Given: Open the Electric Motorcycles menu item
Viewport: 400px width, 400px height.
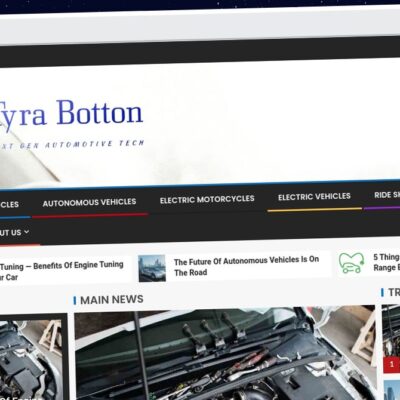Looking at the screenshot, I should tap(207, 199).
